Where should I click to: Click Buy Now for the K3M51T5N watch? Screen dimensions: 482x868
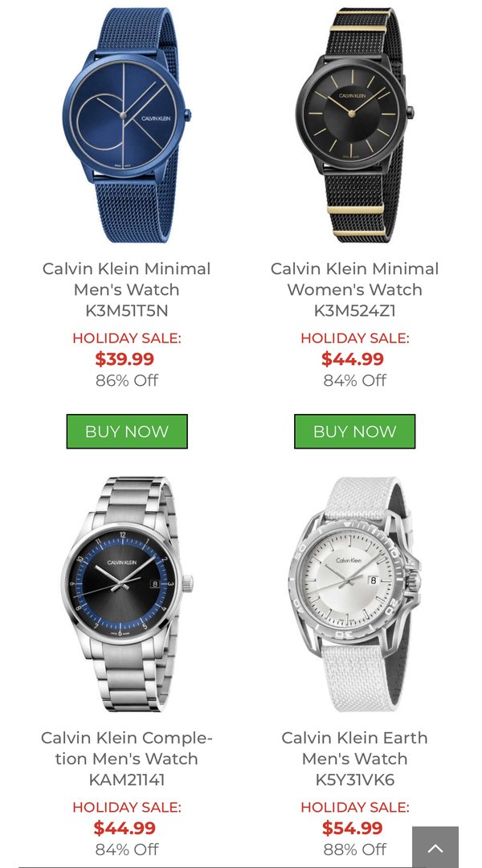[127, 432]
